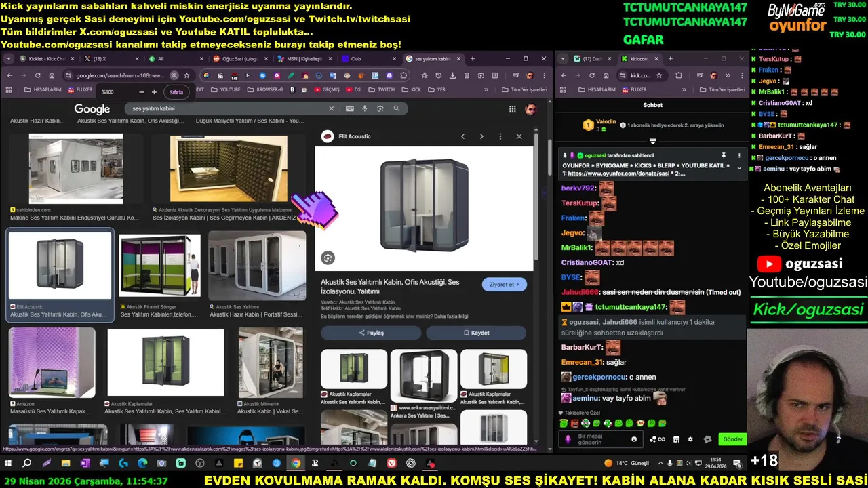The height and width of the screenshot is (488, 868).
Task: Open Google Lens image search icon
Action: pyautogui.click(x=380, y=108)
